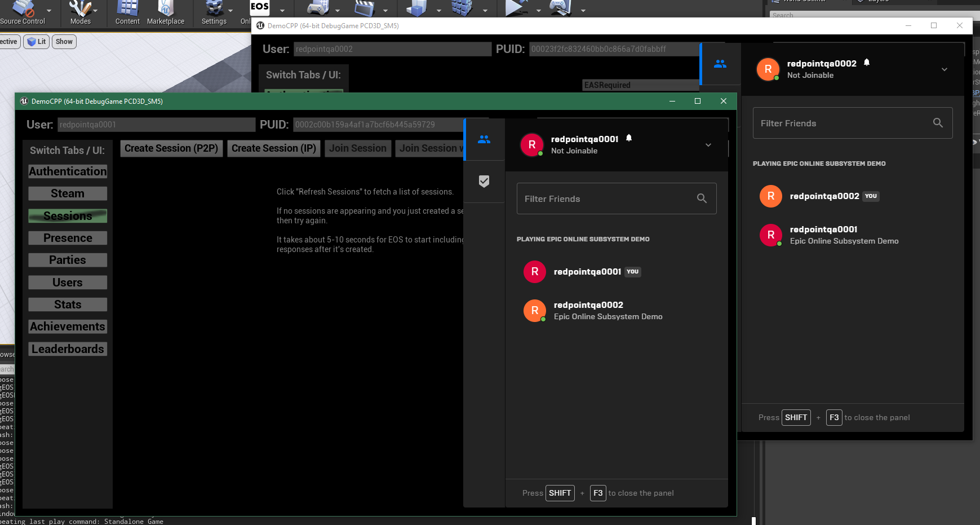
Task: Toggle the Lit view mode button
Action: pos(37,42)
